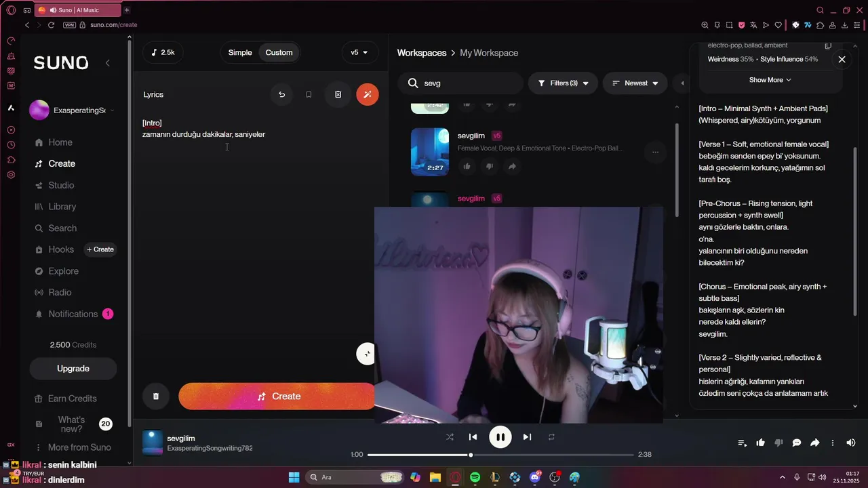
Task: Open the player's three-dot more menu
Action: click(833, 443)
